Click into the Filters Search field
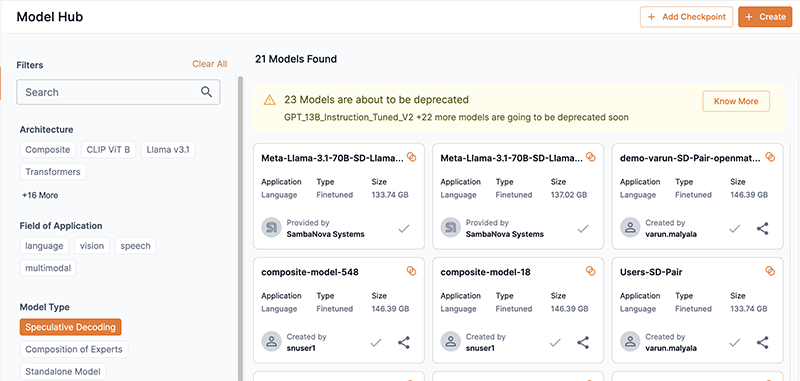The height and width of the screenshot is (381, 800). [118, 92]
